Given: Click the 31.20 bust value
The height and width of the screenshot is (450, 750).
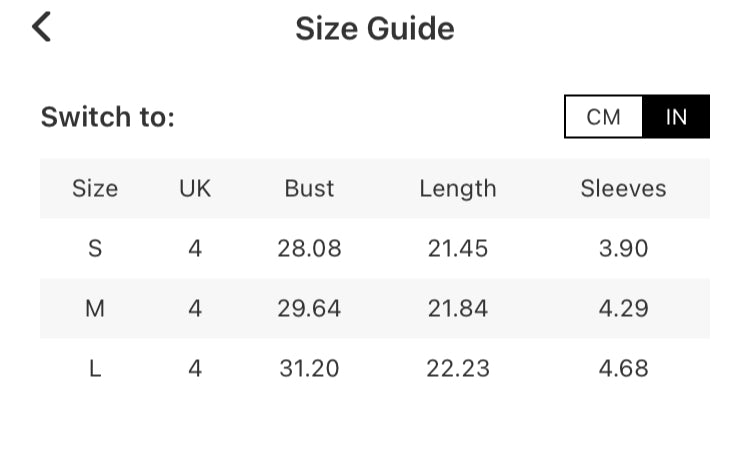Looking at the screenshot, I should pyautogui.click(x=309, y=368).
